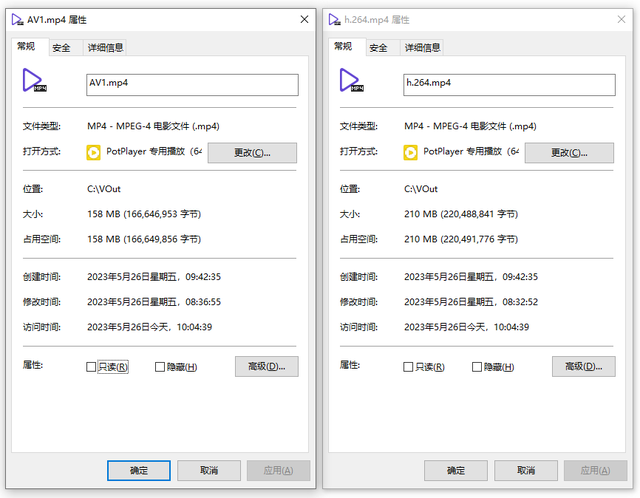Click the AV1.mp4 filename text field

click(x=192, y=84)
